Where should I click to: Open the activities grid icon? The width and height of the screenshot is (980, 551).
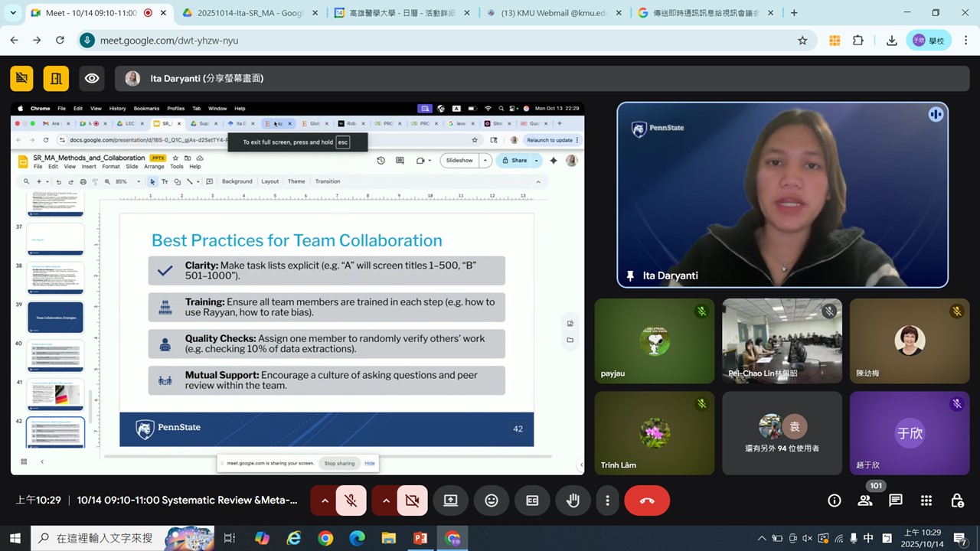(926, 500)
